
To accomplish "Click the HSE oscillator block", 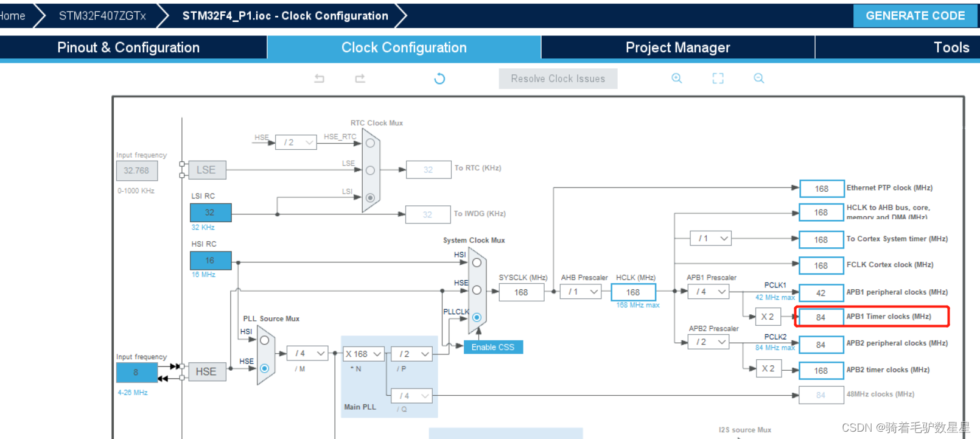I will pyautogui.click(x=208, y=371).
